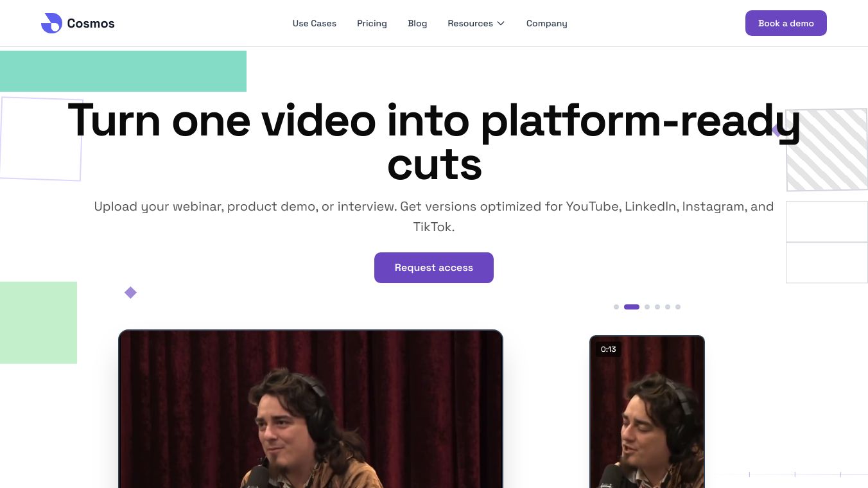Open the Company page
This screenshot has height=488, width=868.
[x=547, y=23]
